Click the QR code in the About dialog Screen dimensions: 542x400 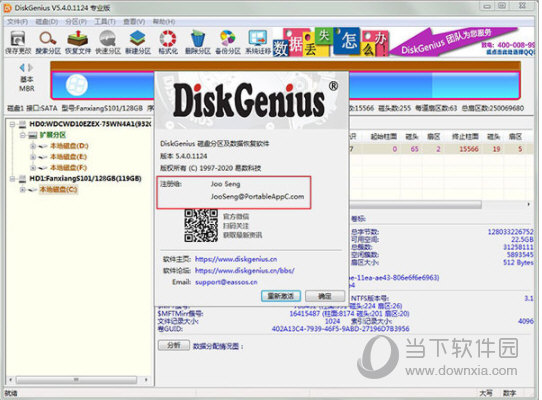pyautogui.click(x=201, y=225)
